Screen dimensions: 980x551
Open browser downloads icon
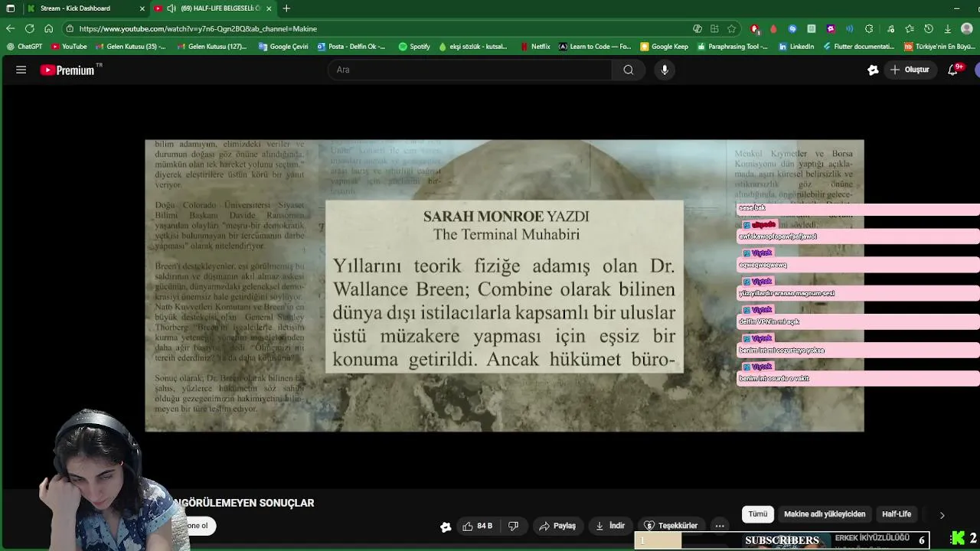(x=947, y=28)
